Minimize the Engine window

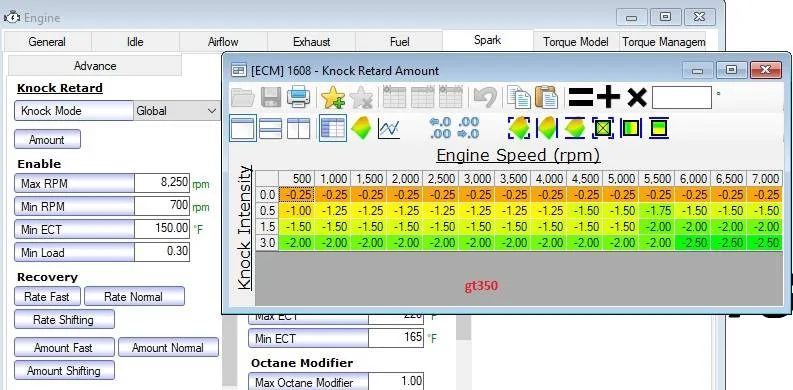[x=631, y=18]
